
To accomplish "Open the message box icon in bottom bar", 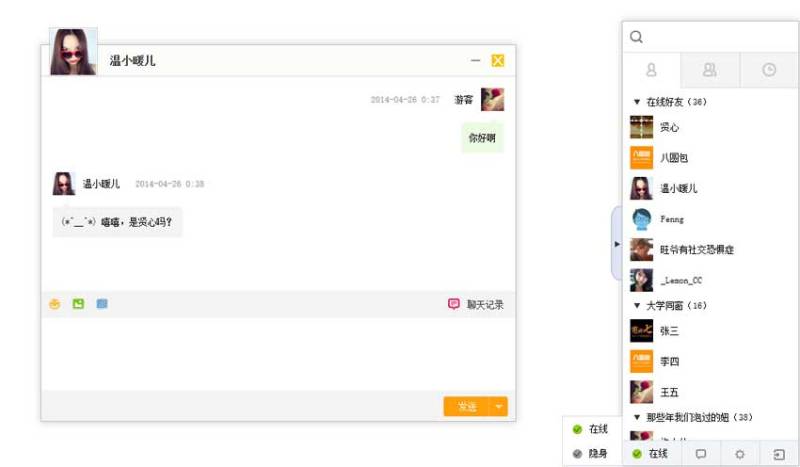I will tap(701, 454).
